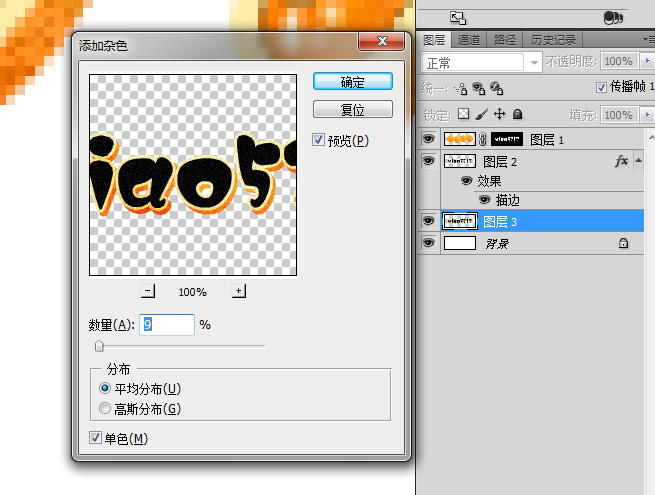Click the lock transparent pixels icon
Image resolution: width=655 pixels, height=495 pixels.
click(x=463, y=114)
